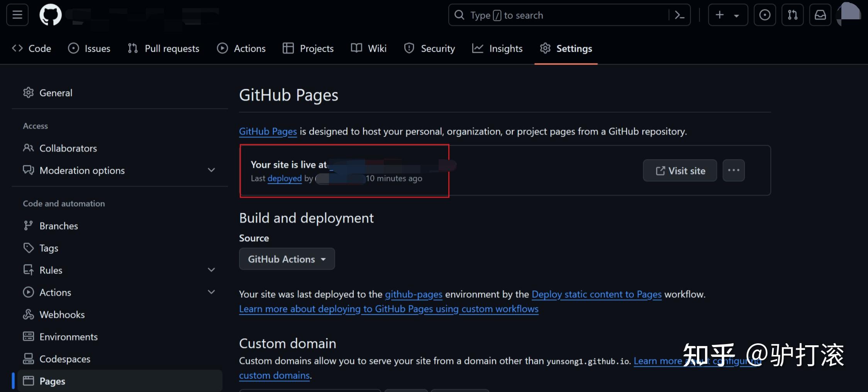
Task: Open the GitHub Actions source dropdown
Action: 287,259
